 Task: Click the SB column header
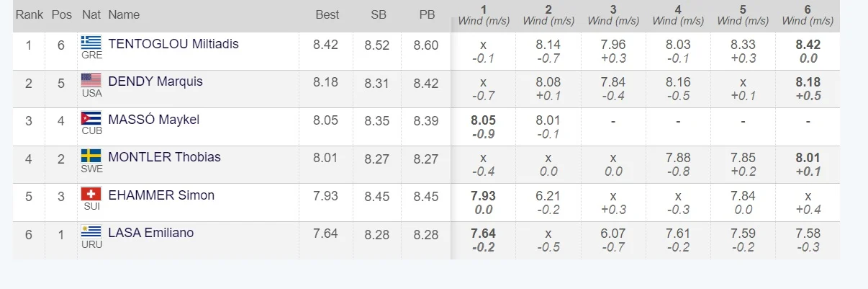click(378, 14)
